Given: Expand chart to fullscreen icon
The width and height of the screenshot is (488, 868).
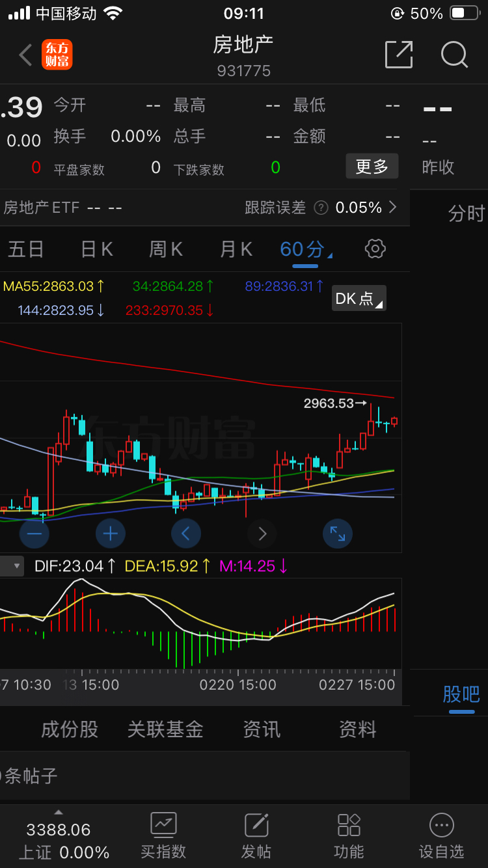Looking at the screenshot, I should coord(338,534).
